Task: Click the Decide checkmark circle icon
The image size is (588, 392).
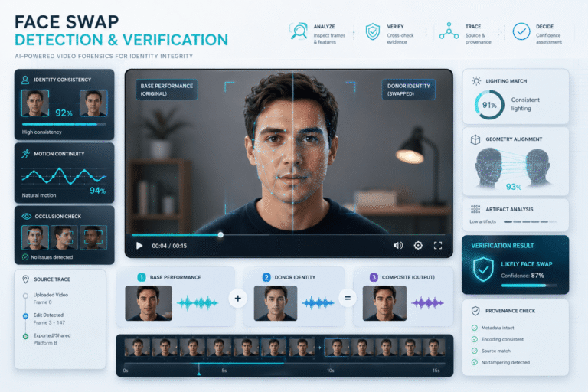Action: (x=521, y=31)
